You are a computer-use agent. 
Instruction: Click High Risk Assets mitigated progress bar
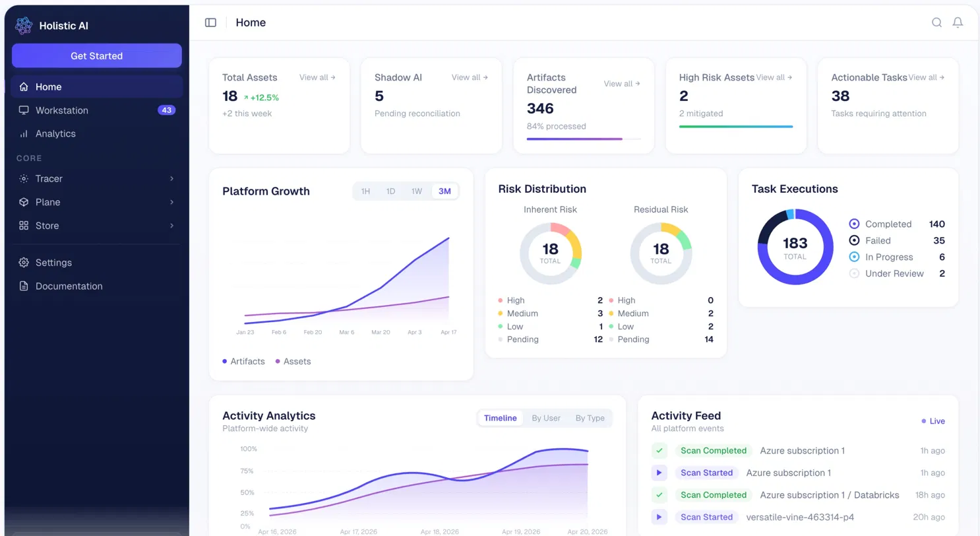tap(736, 126)
